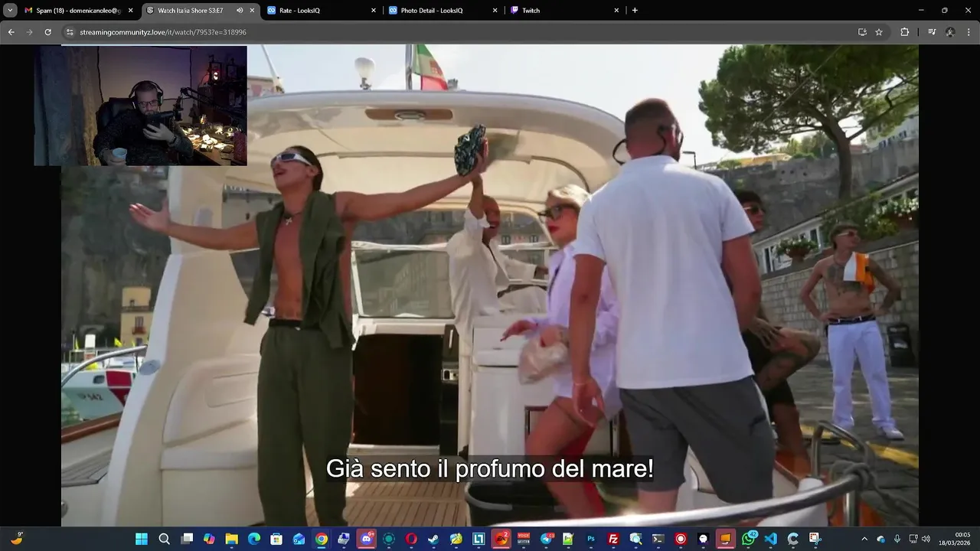Open the Chrome profile avatar
Screen dimensions: 980x551
pyautogui.click(x=950, y=32)
